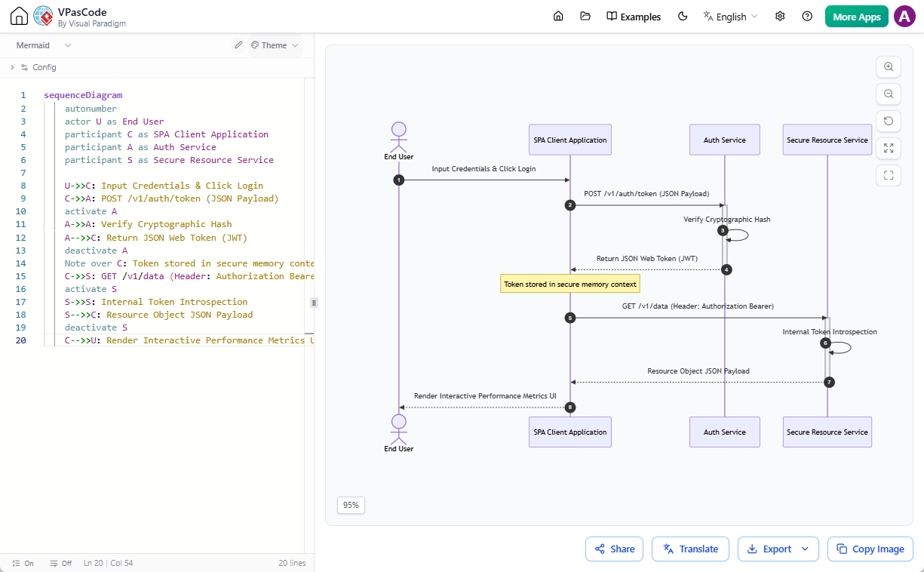Click the 'GET /v1/data' message label
The height and width of the screenshot is (572, 924).
point(698,306)
